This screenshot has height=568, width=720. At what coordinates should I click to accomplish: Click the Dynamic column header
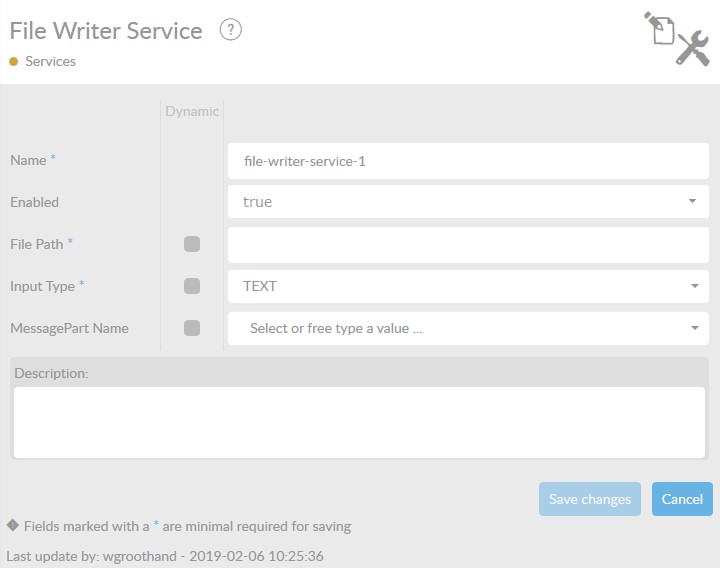pyautogui.click(x=192, y=111)
